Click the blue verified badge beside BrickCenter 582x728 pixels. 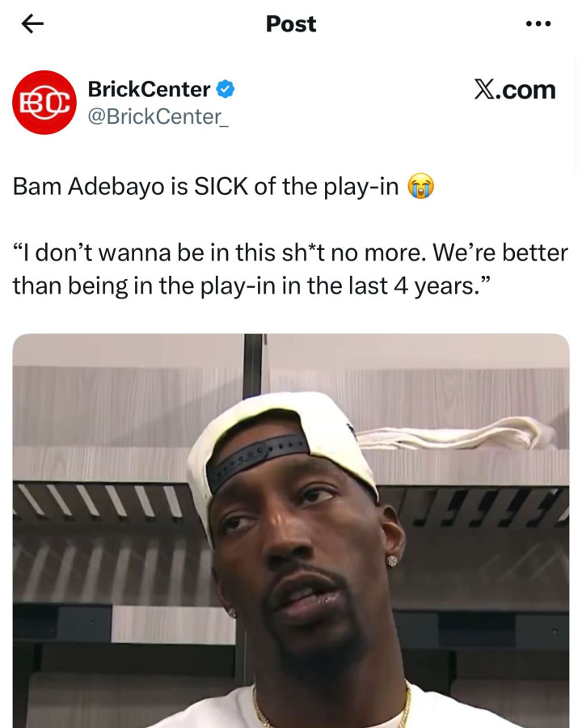(x=225, y=89)
